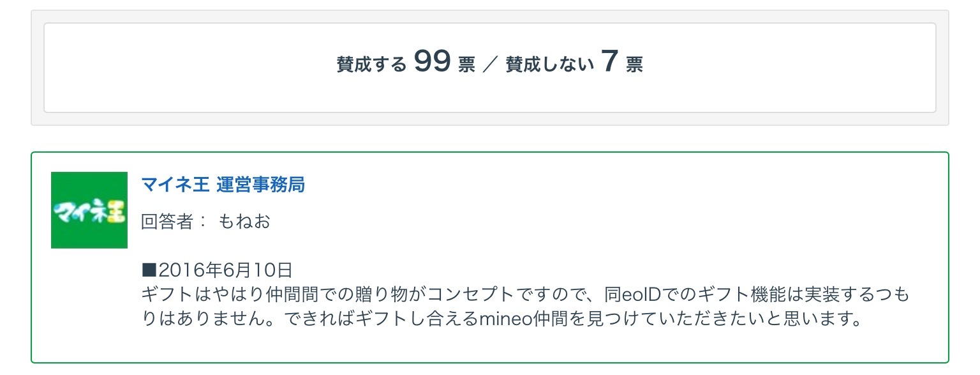Click the 票 character after 99

coord(466,65)
